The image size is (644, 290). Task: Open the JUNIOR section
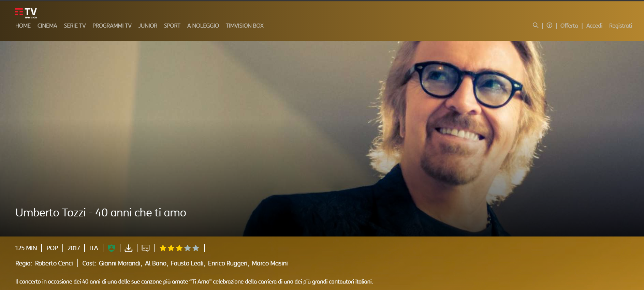click(x=148, y=26)
